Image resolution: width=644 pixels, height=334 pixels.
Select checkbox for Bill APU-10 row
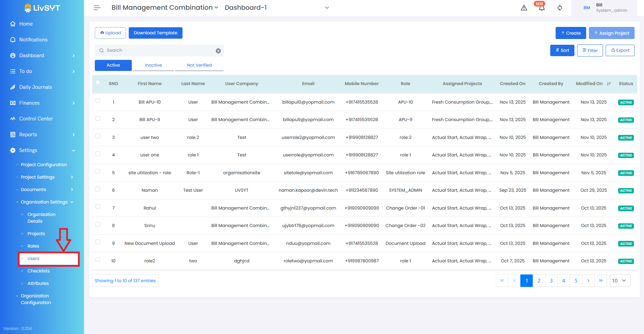click(98, 101)
